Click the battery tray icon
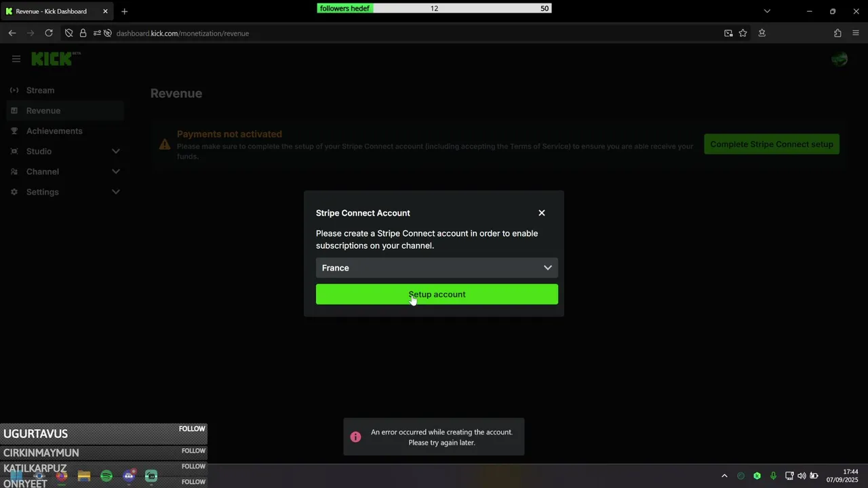Screen dimensions: 868x488 [x=814, y=476]
